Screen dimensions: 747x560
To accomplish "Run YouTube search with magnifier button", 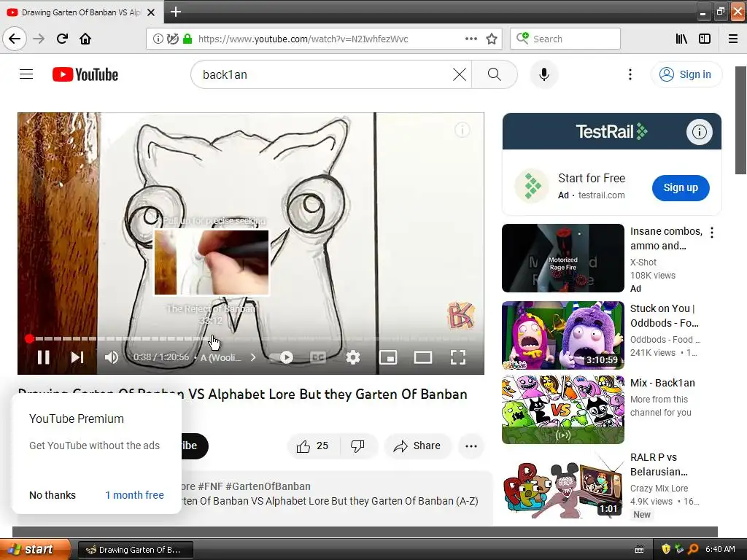I will [x=495, y=74].
